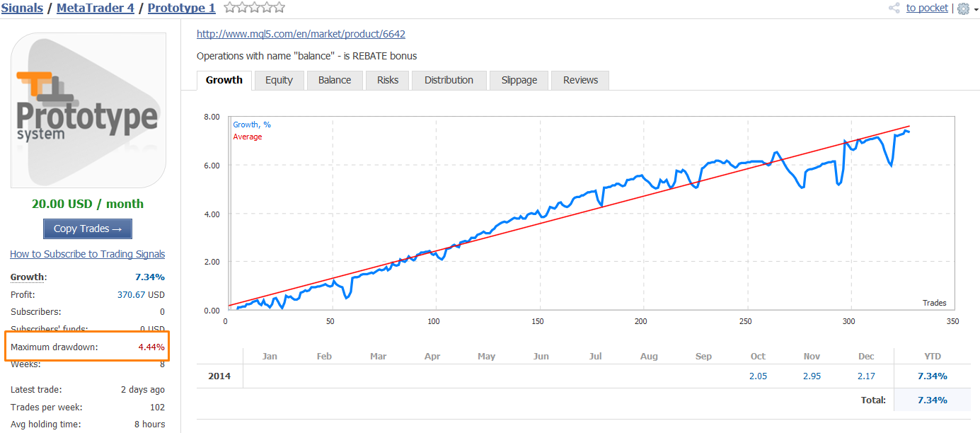980x433 pixels.
Task: Click the Oct 2.05 monthly value
Action: click(x=758, y=376)
